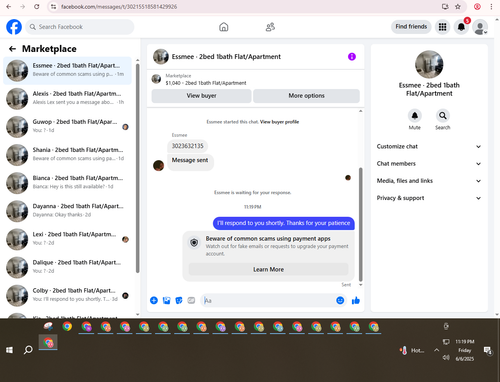The height and width of the screenshot is (382, 500).
Task: Open the Windows notification center
Action: 488,350
